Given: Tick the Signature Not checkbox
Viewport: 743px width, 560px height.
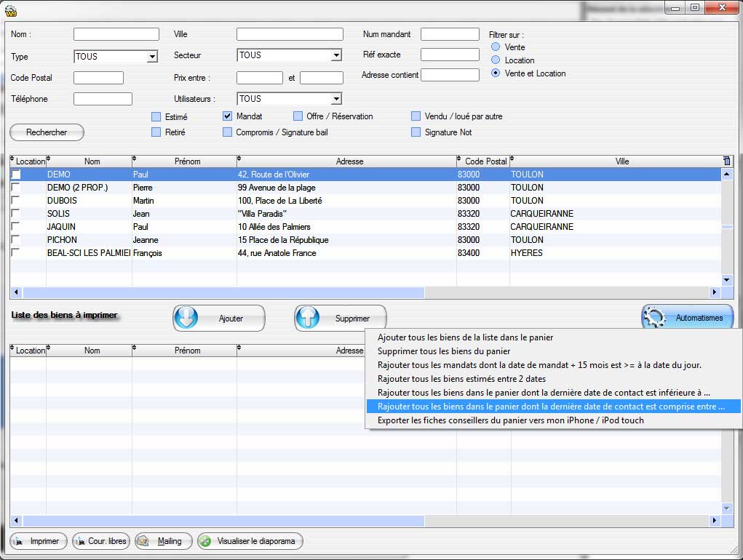Looking at the screenshot, I should pyautogui.click(x=416, y=132).
